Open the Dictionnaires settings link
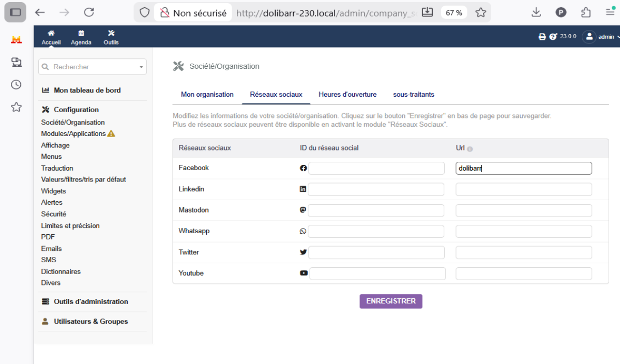 click(x=61, y=271)
